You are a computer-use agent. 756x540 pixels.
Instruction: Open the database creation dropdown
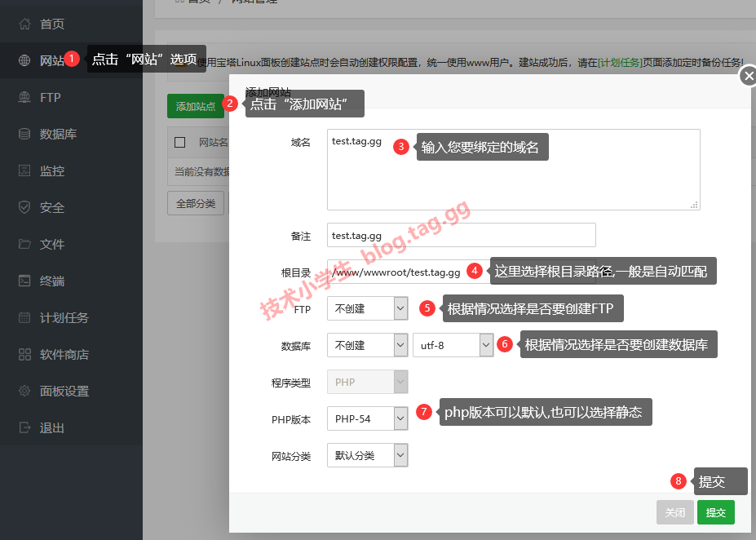point(367,345)
